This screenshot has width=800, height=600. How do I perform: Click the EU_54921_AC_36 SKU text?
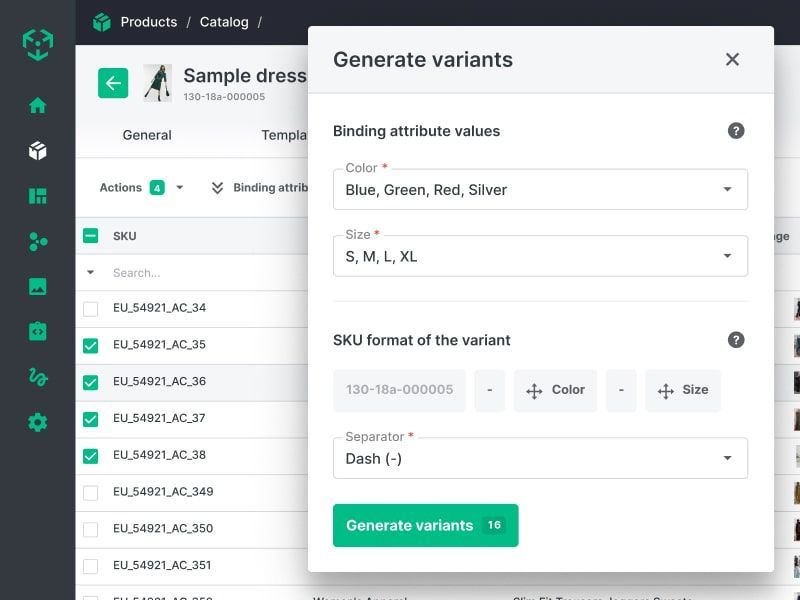[160, 382]
